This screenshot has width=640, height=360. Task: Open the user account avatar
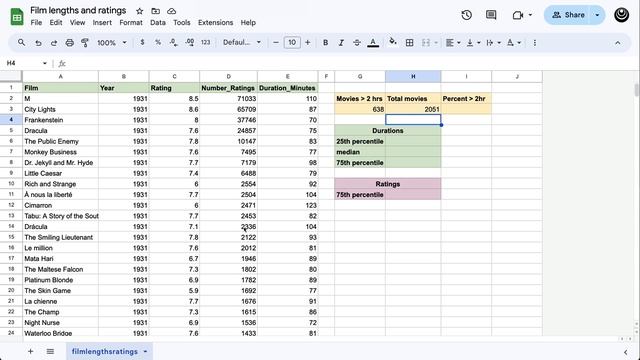[621, 15]
